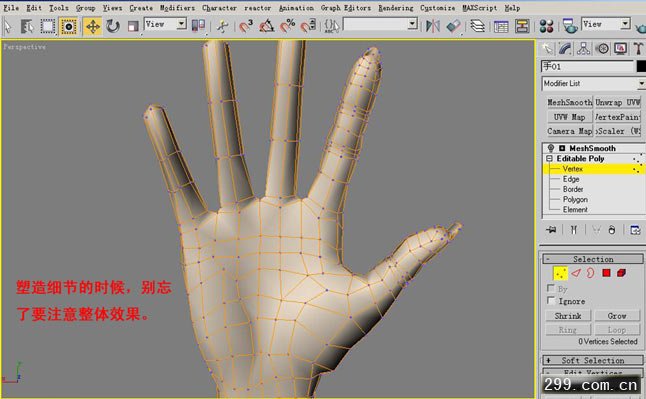The width and height of the screenshot is (646, 399).
Task: Open the Schematic View icon
Action: 522,26
